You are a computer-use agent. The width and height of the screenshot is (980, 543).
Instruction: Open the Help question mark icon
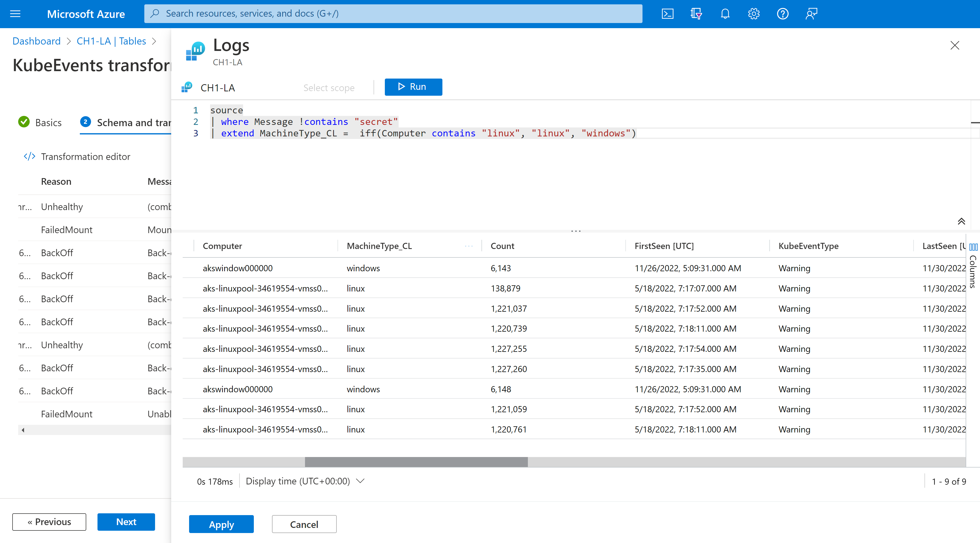pos(782,14)
